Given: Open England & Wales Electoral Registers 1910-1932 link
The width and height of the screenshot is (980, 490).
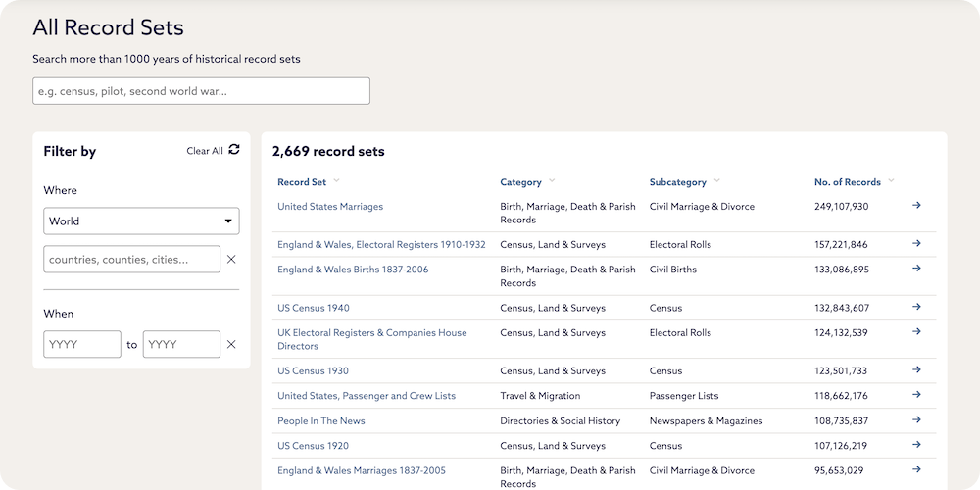Looking at the screenshot, I should click(x=381, y=244).
